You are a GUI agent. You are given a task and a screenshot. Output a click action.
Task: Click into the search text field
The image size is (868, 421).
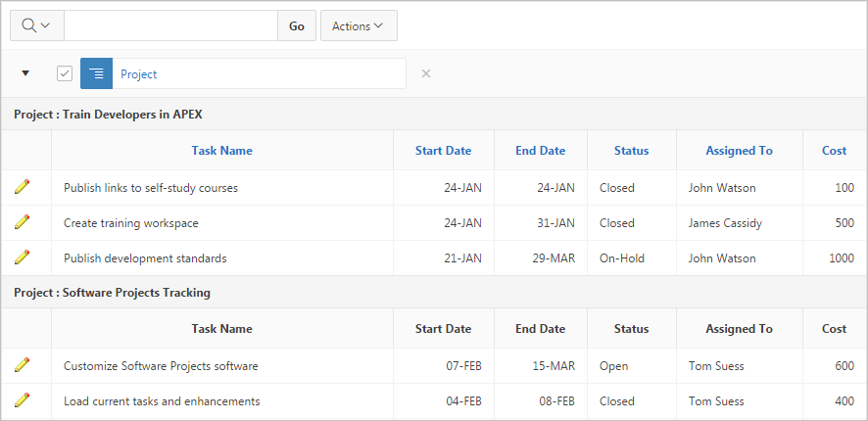click(x=170, y=26)
